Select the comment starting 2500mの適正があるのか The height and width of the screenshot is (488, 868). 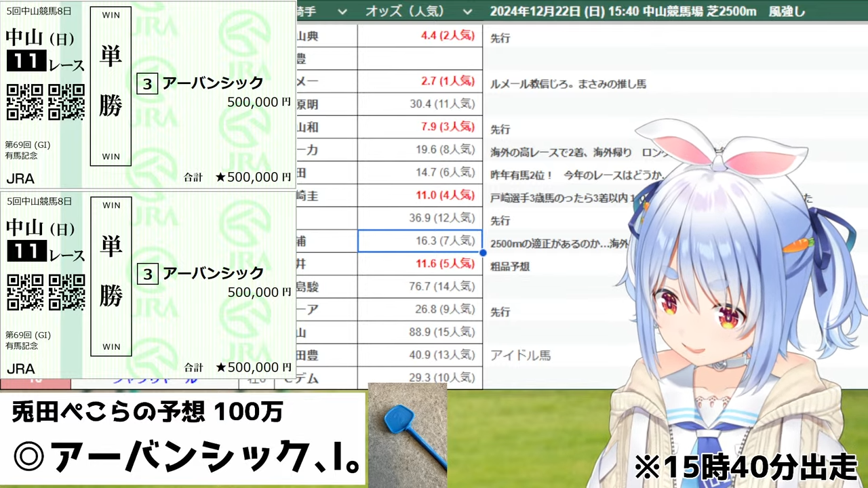point(559,243)
